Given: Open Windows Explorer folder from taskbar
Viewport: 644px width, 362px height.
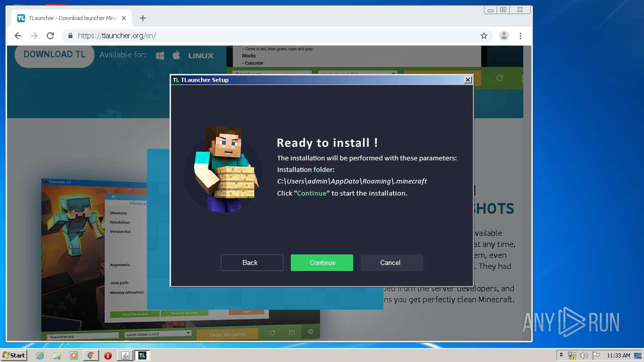Looking at the screenshot, I should pos(57,355).
